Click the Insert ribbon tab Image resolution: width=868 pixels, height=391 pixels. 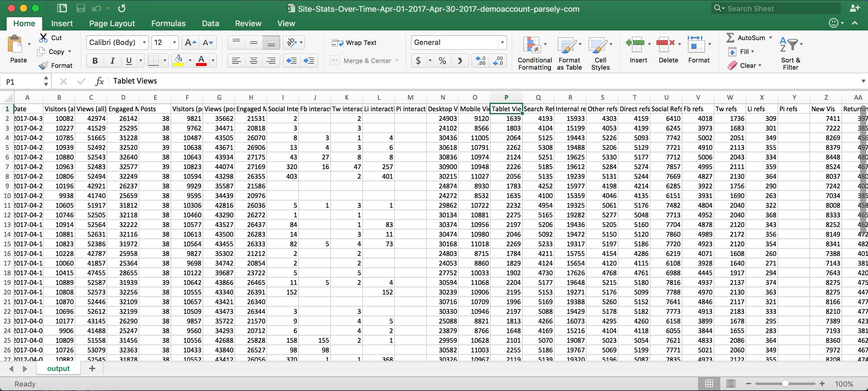tap(61, 23)
